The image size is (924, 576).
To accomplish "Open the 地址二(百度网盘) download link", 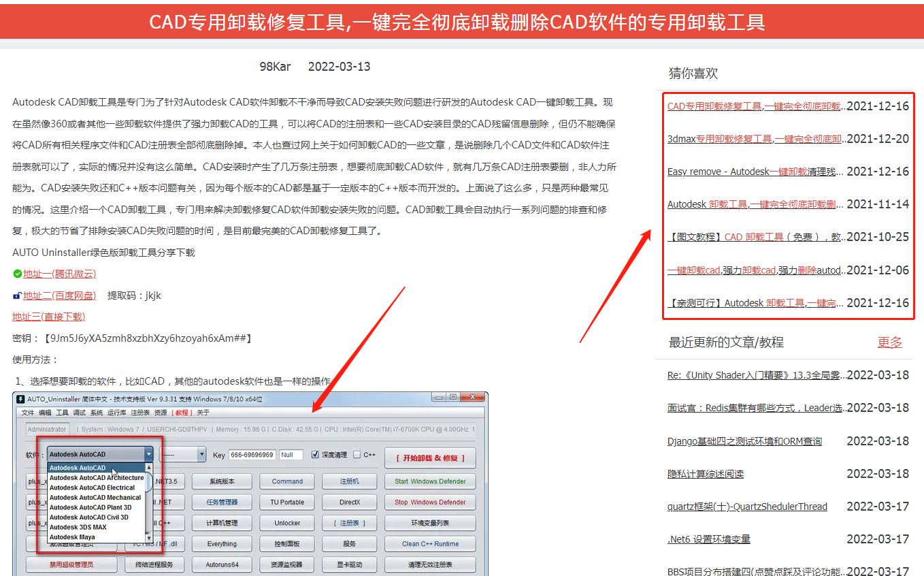I will (60, 295).
